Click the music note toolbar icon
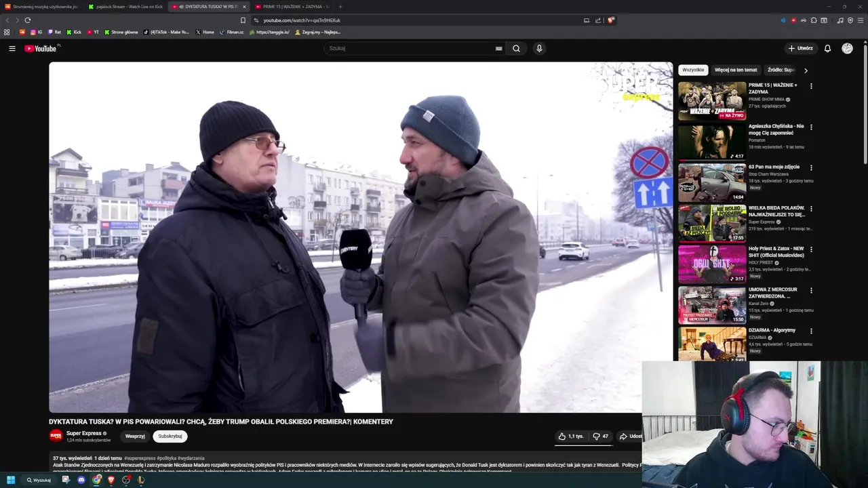 coord(840,20)
